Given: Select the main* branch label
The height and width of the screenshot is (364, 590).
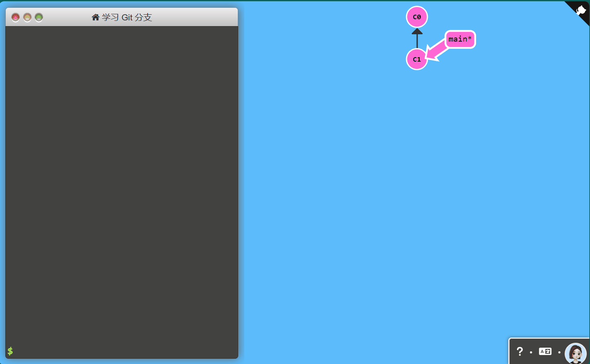Looking at the screenshot, I should coord(460,39).
